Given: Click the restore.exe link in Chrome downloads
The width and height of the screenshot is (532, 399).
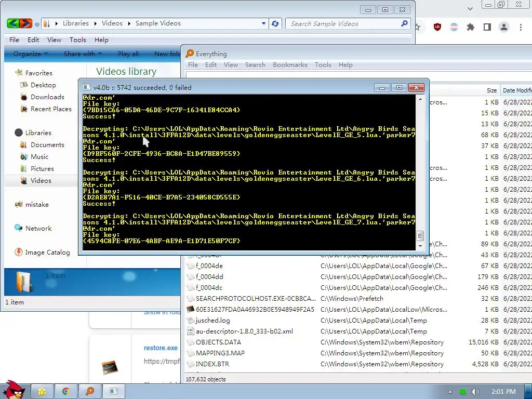Looking at the screenshot, I should coord(161,348).
